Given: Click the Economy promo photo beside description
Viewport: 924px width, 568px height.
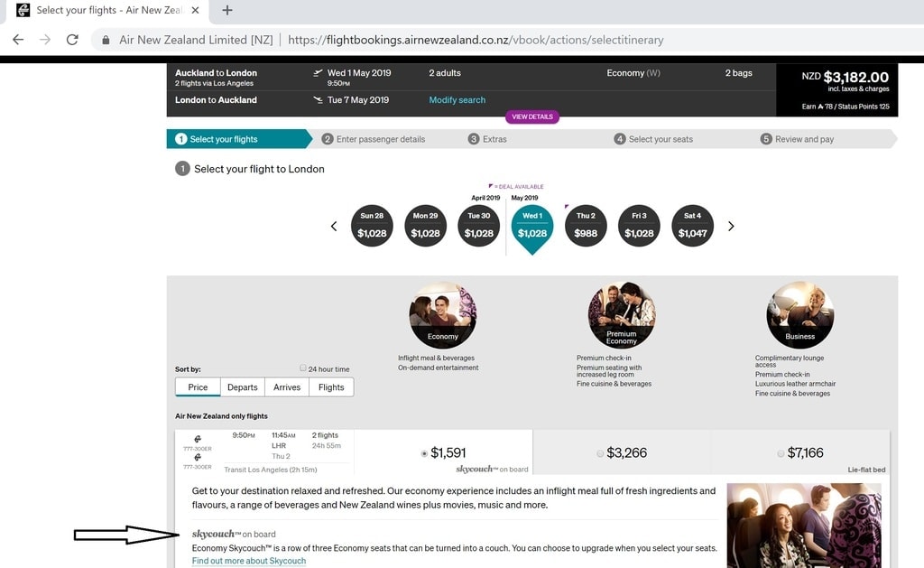Looking at the screenshot, I should [804, 526].
